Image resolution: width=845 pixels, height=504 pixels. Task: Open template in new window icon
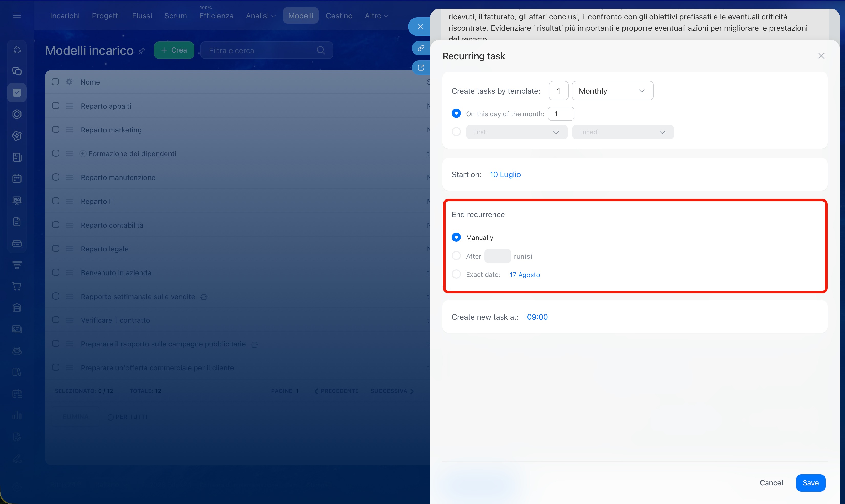click(421, 68)
